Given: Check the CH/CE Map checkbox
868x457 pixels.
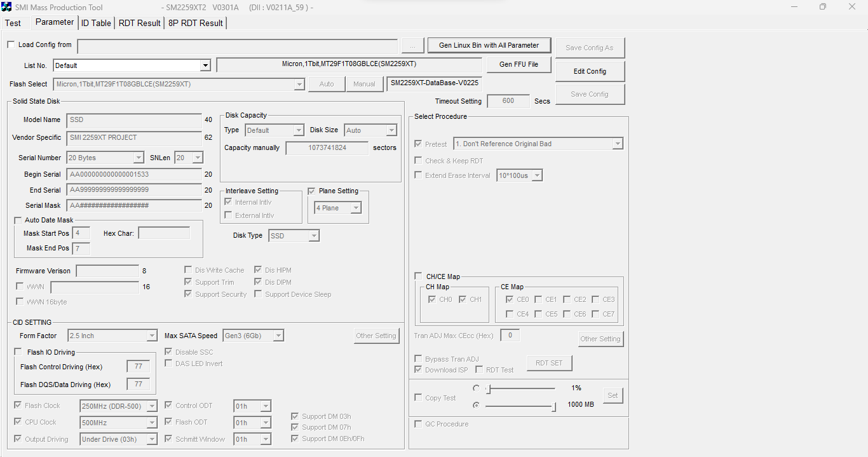Looking at the screenshot, I should pyautogui.click(x=418, y=276).
